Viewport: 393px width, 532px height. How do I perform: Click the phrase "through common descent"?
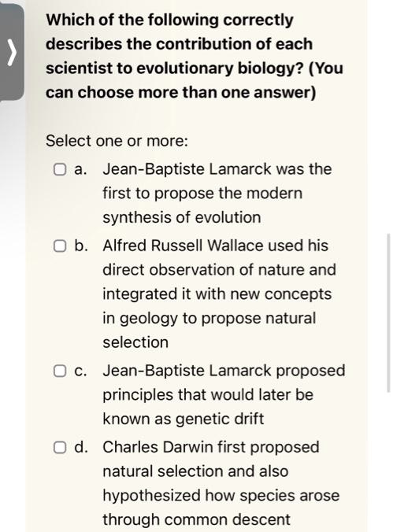pyautogui.click(x=196, y=519)
